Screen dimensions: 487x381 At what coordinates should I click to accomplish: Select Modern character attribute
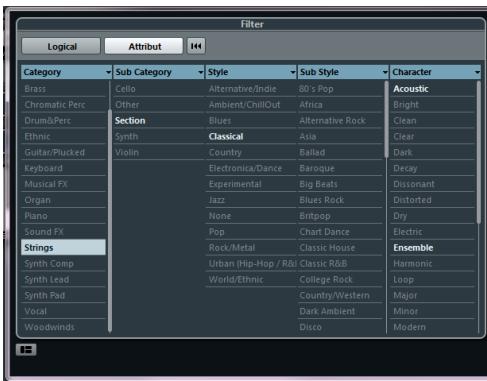click(433, 327)
